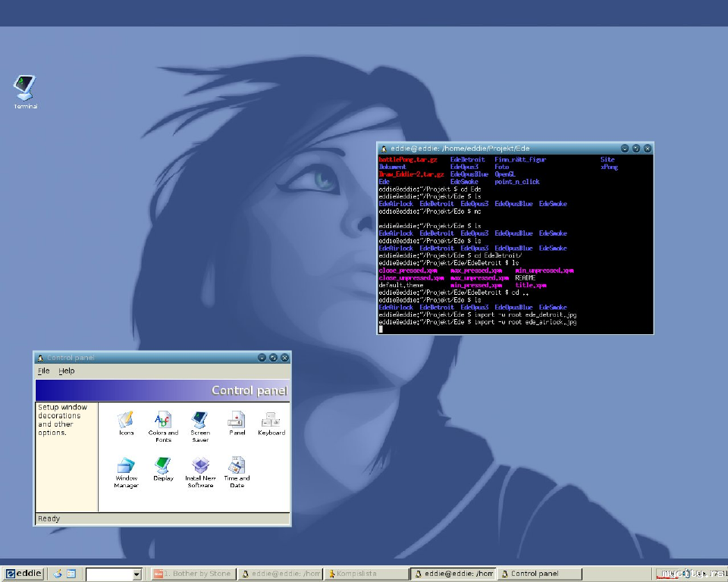Click the Terminal desktop icon
Screen dimensions: 728x582
point(25,89)
